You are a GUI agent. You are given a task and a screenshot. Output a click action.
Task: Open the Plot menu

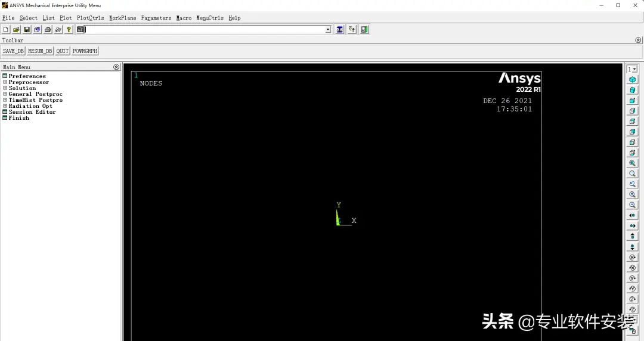(x=66, y=18)
